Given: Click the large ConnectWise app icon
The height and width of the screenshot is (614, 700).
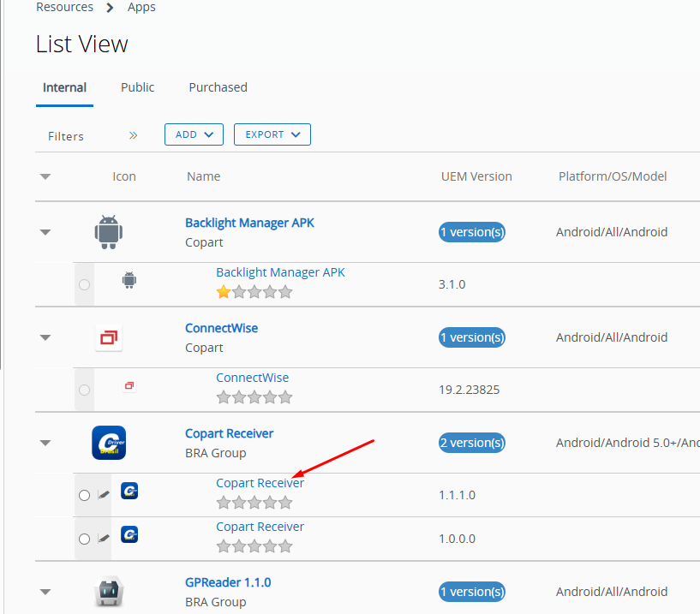Looking at the screenshot, I should (x=109, y=337).
